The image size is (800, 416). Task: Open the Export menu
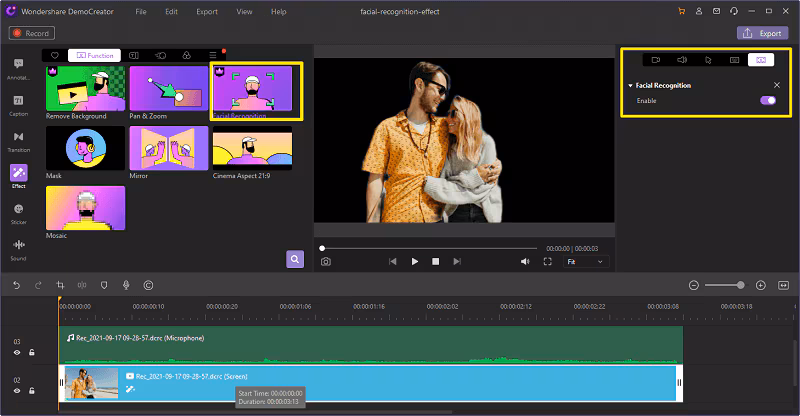(207, 11)
